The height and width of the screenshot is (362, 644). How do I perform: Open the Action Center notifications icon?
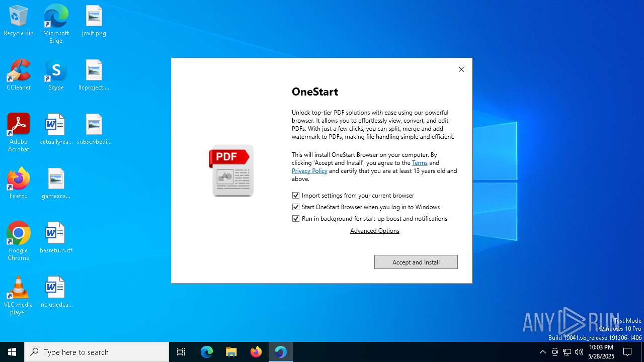coord(627,352)
